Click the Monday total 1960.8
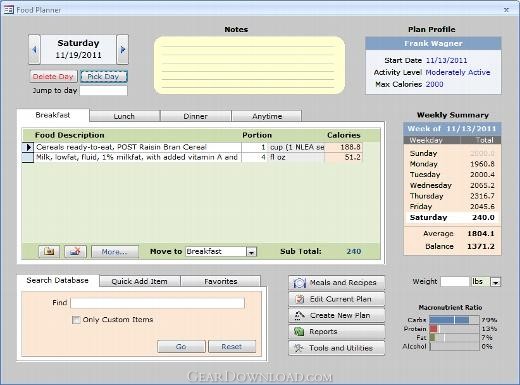The width and height of the screenshot is (520, 385). pos(482,164)
